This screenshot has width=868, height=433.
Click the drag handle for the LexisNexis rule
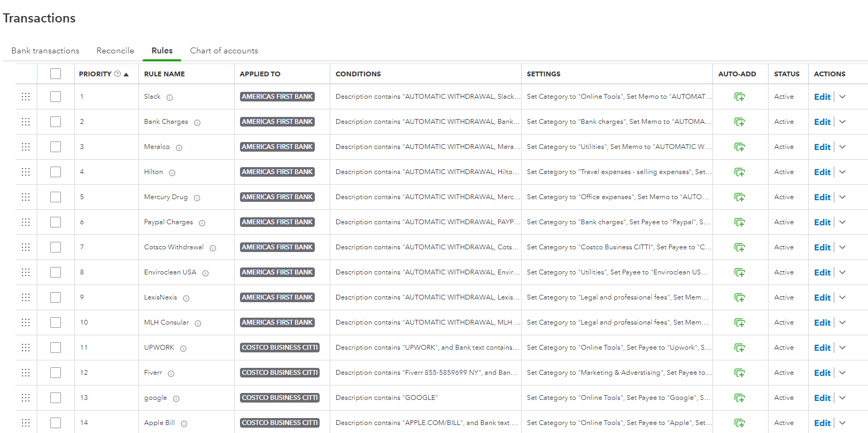tap(26, 297)
